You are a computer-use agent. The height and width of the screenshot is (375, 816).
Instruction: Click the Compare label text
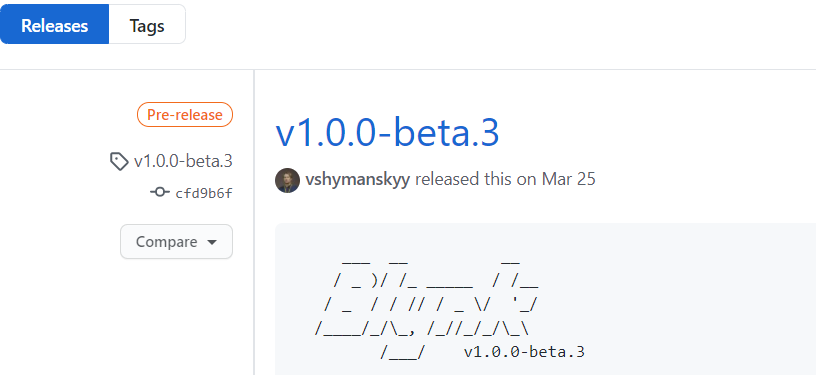pos(167,242)
